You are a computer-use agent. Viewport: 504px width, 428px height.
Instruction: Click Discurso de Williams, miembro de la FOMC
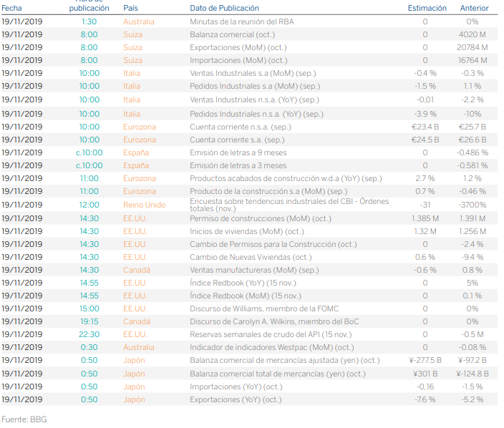click(x=263, y=308)
